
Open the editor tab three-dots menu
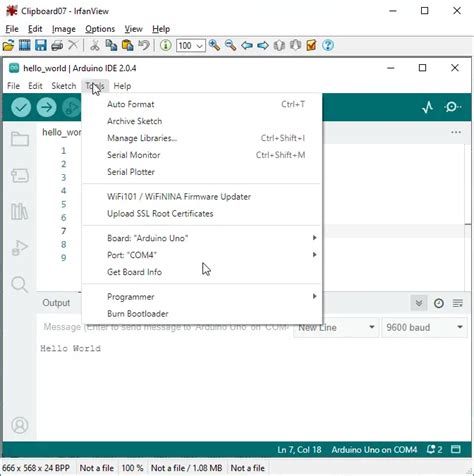tap(456, 132)
